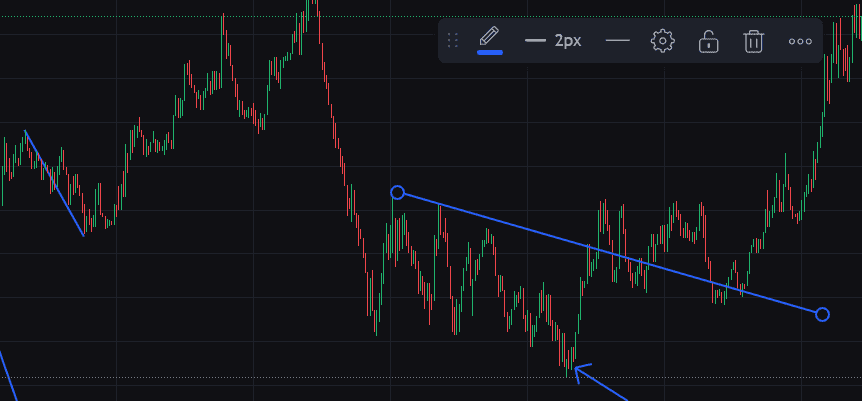
Task: Click the pencil line color icon
Action: pyautogui.click(x=489, y=40)
